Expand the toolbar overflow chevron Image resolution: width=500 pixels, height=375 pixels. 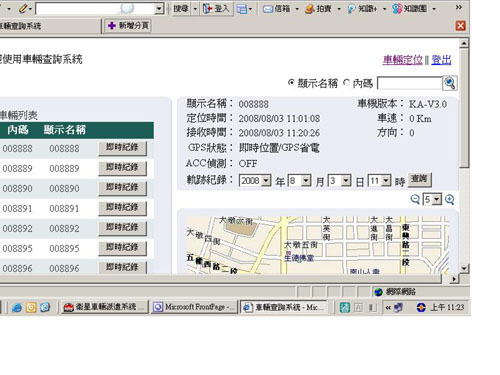click(x=459, y=7)
